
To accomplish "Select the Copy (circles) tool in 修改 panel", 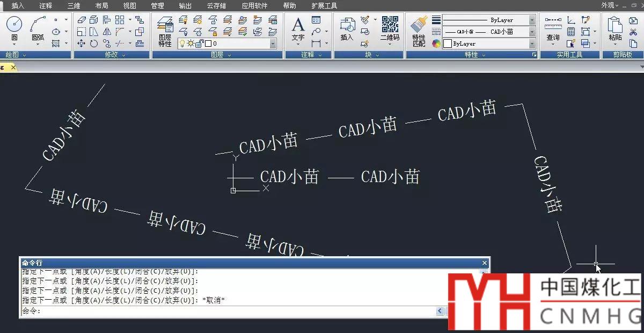I will point(106,44).
